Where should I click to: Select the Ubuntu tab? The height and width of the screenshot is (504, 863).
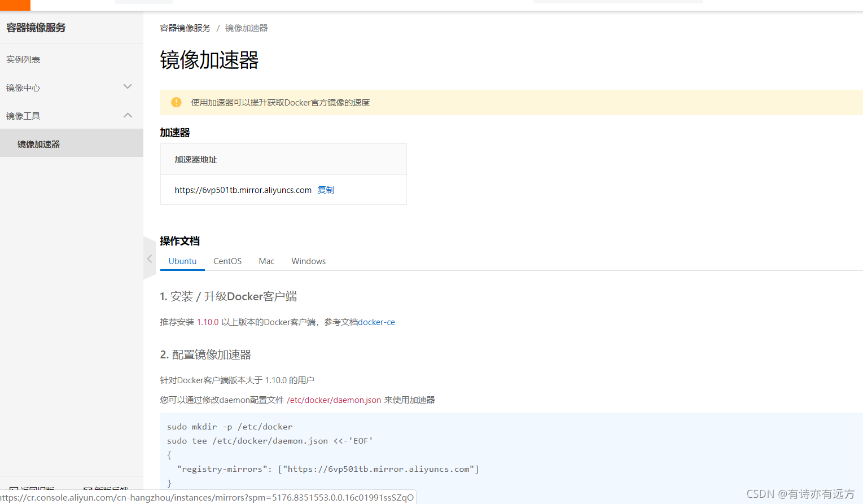[x=182, y=261]
